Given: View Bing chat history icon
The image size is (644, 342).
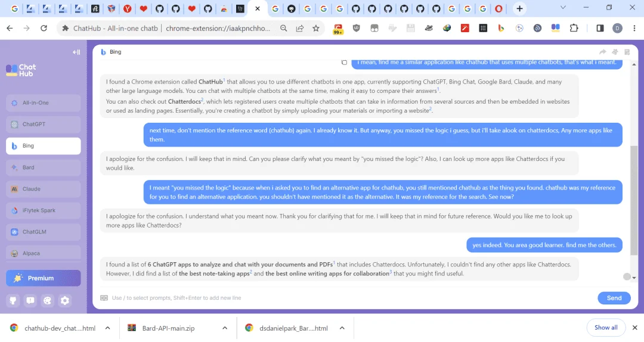Looking at the screenshot, I should [627, 52].
